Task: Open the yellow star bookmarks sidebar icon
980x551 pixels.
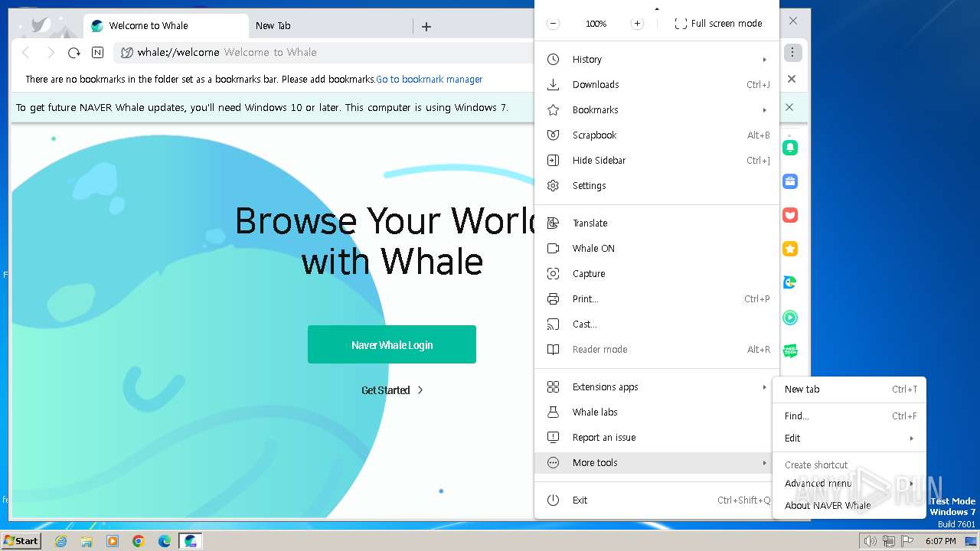Action: [x=790, y=249]
